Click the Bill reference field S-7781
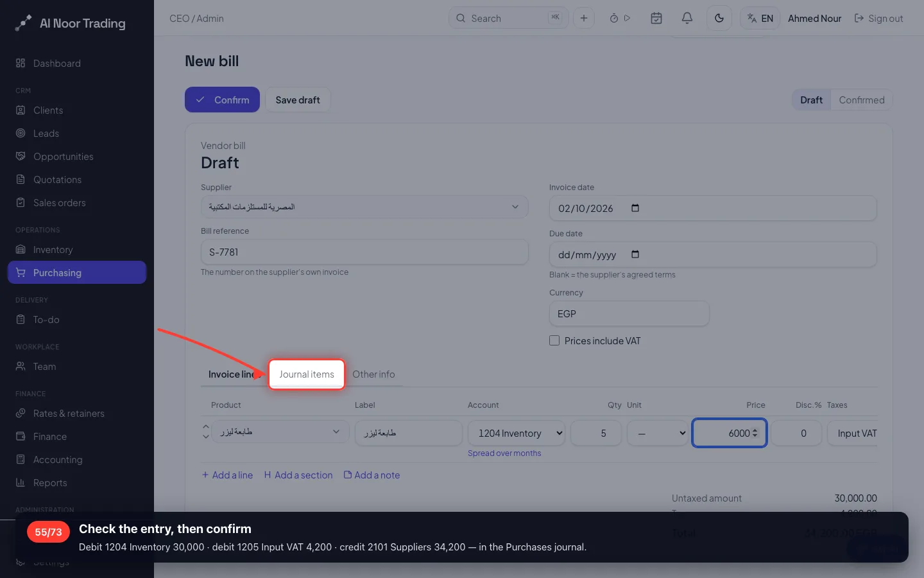Image resolution: width=924 pixels, height=578 pixels. 364,252
